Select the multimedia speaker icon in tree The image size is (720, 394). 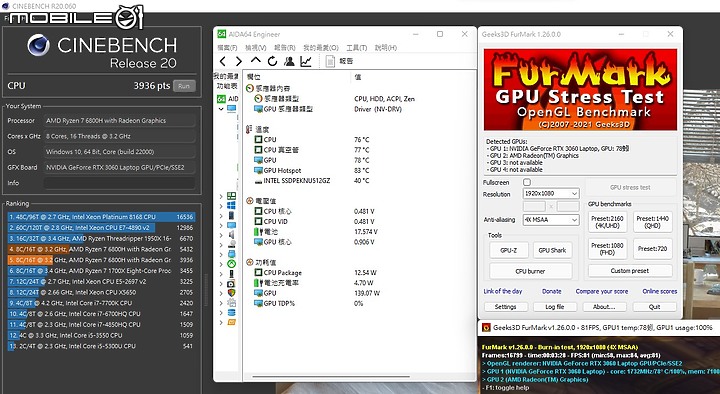[x=231, y=235]
